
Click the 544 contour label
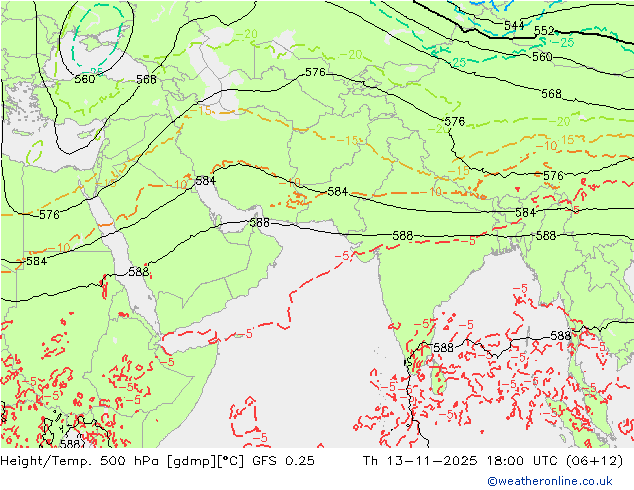point(514,26)
